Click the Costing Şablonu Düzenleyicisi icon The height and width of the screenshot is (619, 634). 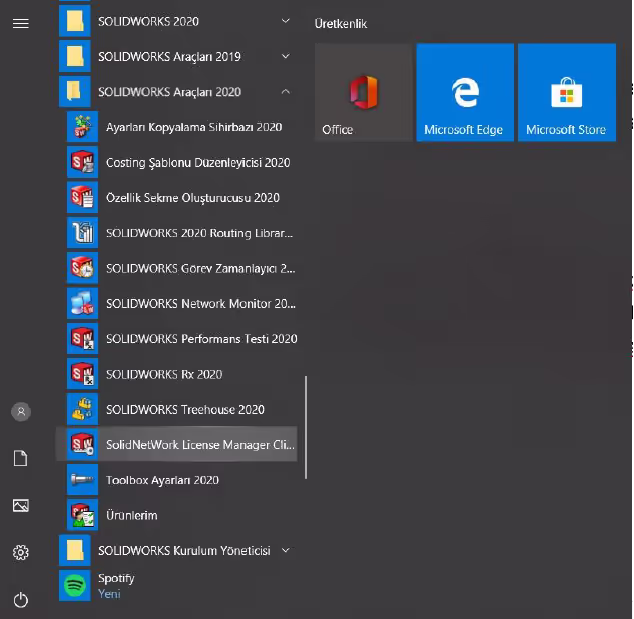82,162
